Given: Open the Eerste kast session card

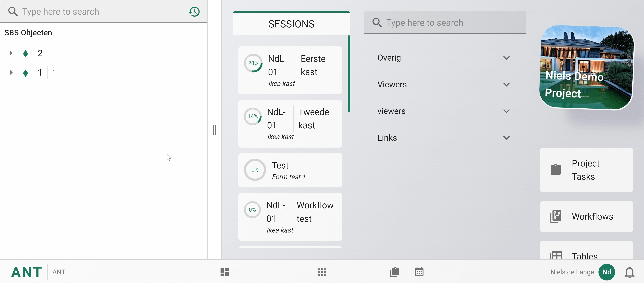Looking at the screenshot, I should 290,70.
